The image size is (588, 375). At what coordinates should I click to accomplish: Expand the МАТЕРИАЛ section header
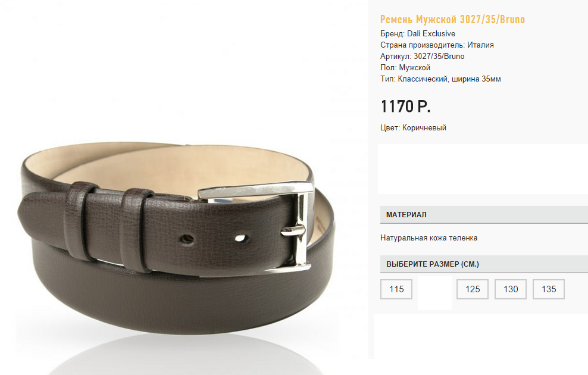[x=484, y=215]
